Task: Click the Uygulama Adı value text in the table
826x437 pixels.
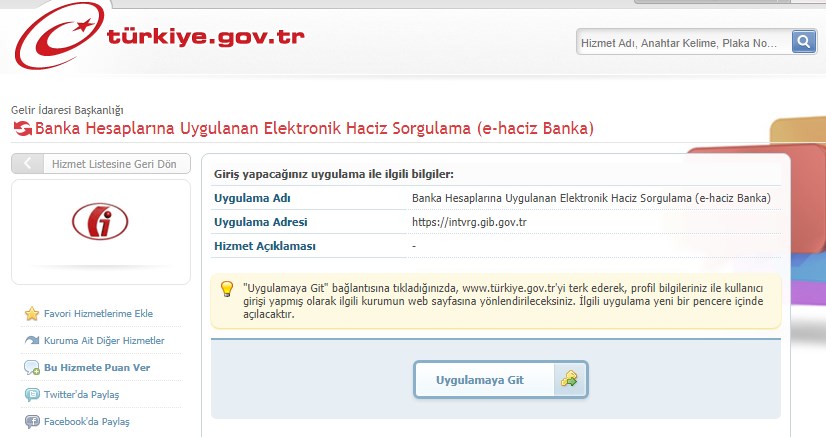Action: click(x=591, y=198)
